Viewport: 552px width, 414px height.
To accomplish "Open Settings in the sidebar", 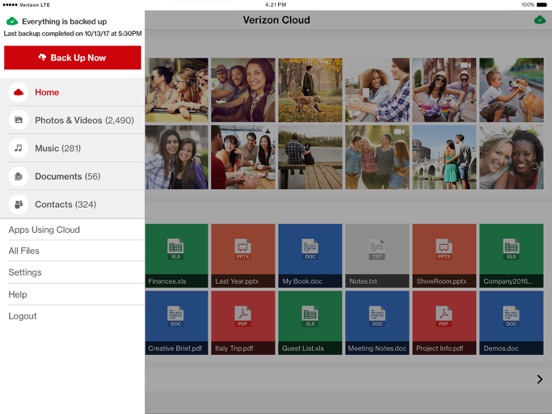I will [x=73, y=272].
